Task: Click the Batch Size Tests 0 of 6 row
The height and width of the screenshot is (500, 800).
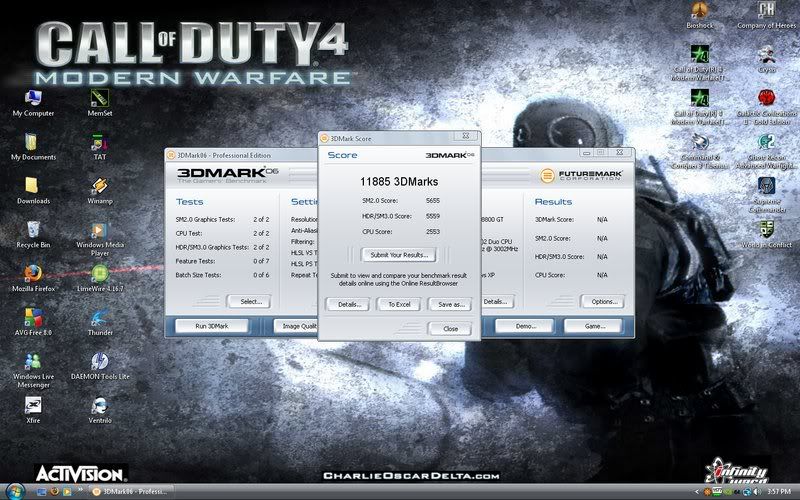Action: [222, 275]
